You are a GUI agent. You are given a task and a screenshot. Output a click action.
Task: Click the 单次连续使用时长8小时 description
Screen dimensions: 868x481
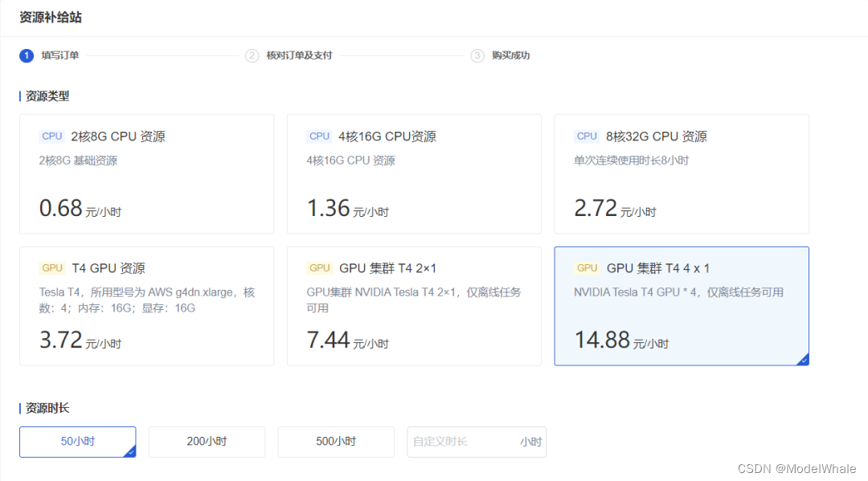pos(631,161)
